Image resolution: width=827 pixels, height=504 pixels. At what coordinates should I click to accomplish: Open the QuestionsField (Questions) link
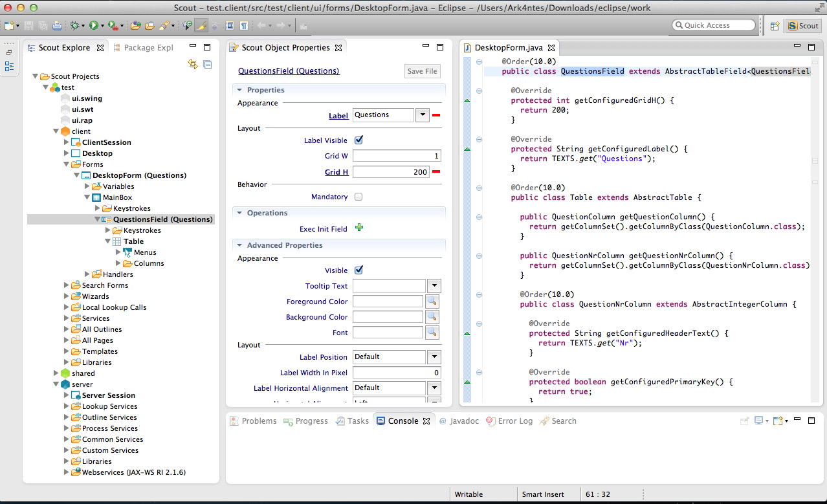[x=289, y=71]
